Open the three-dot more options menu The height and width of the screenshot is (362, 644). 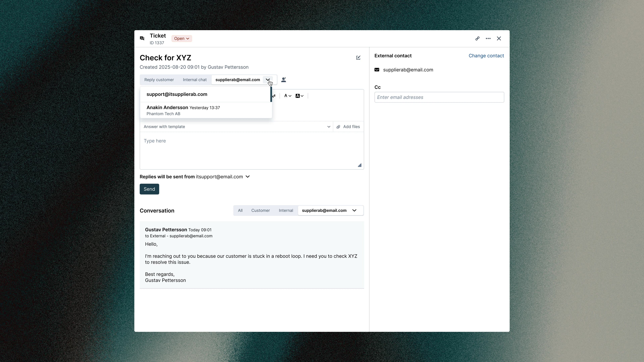488,39
